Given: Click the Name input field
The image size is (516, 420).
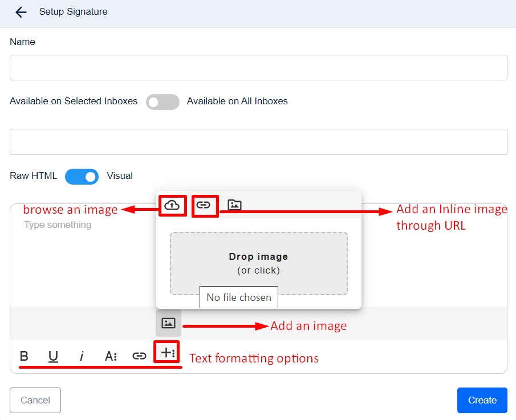Looking at the screenshot, I should point(258,67).
